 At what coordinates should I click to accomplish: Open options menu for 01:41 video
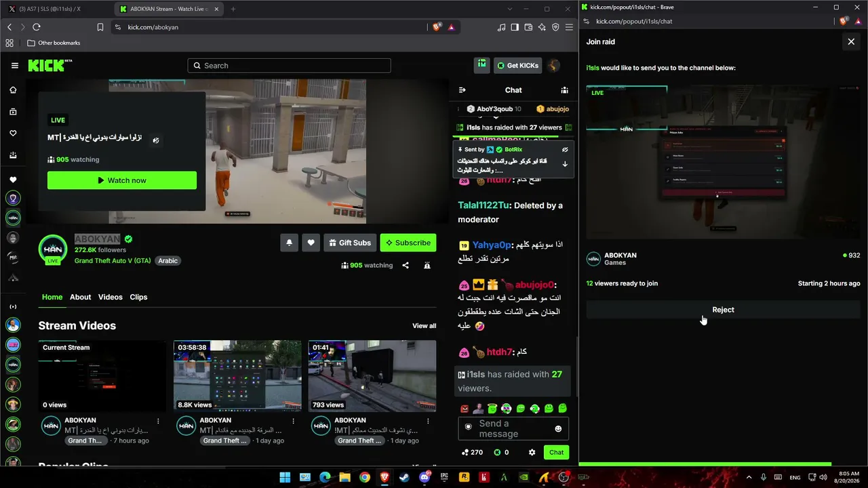tap(429, 421)
